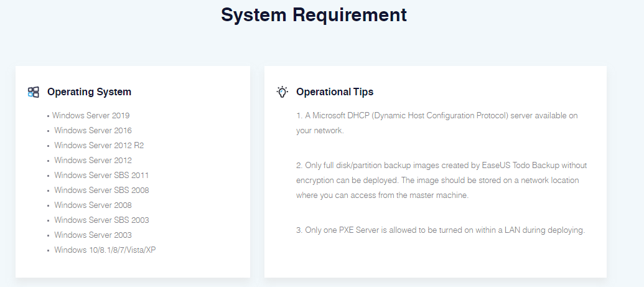644x287 pixels.
Task: Click the Windows Server 2019 list item
Action: click(91, 116)
